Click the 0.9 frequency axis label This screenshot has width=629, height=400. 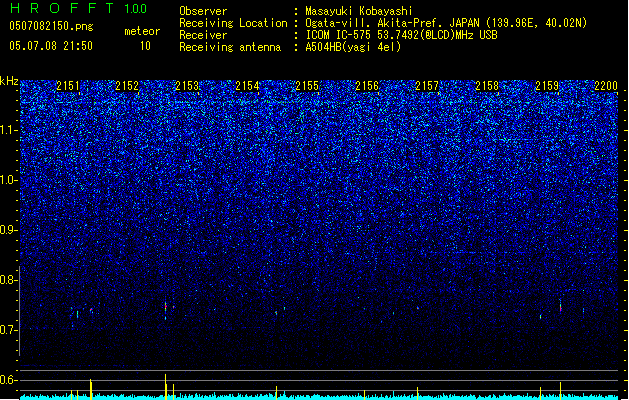(8, 230)
